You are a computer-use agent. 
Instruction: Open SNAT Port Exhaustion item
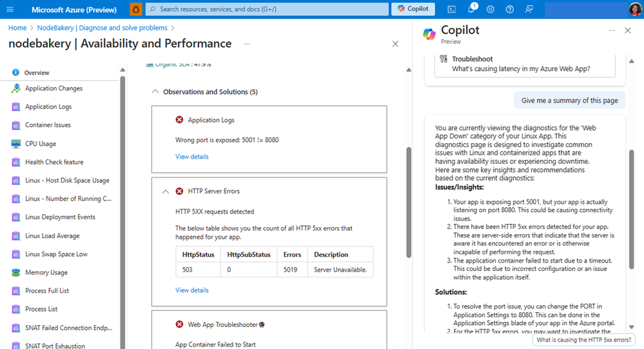tap(55, 346)
